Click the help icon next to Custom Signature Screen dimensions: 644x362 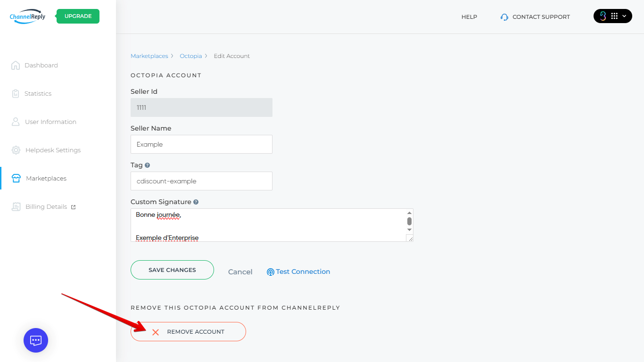click(x=196, y=202)
